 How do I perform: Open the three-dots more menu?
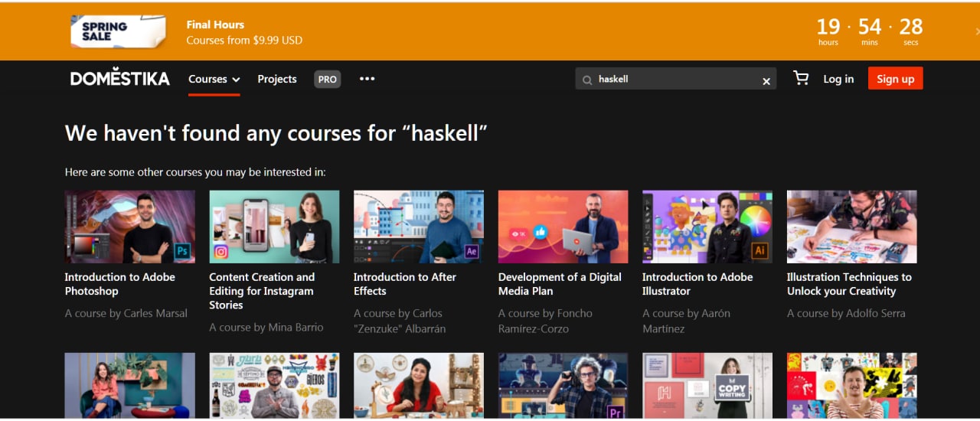pos(367,78)
